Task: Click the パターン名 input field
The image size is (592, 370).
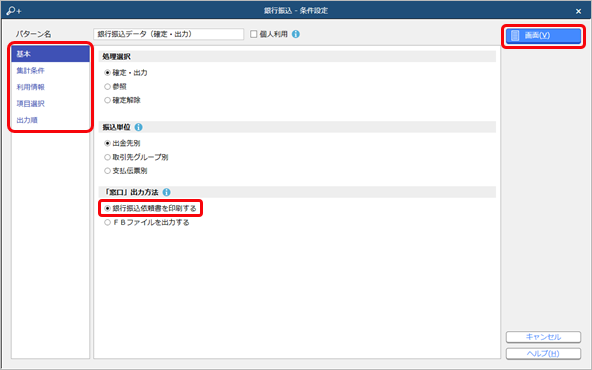Action: coord(168,34)
